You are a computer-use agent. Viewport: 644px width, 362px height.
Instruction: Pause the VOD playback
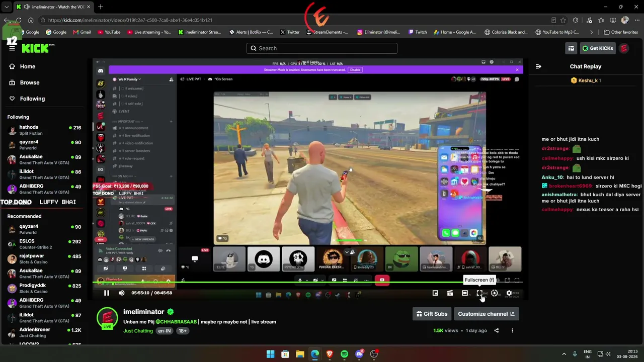coord(107,293)
